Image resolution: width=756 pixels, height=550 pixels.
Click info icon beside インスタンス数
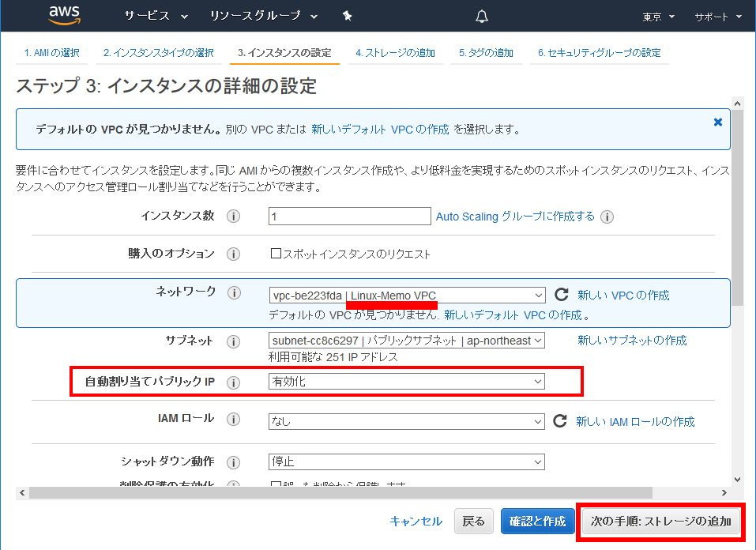coord(233,217)
